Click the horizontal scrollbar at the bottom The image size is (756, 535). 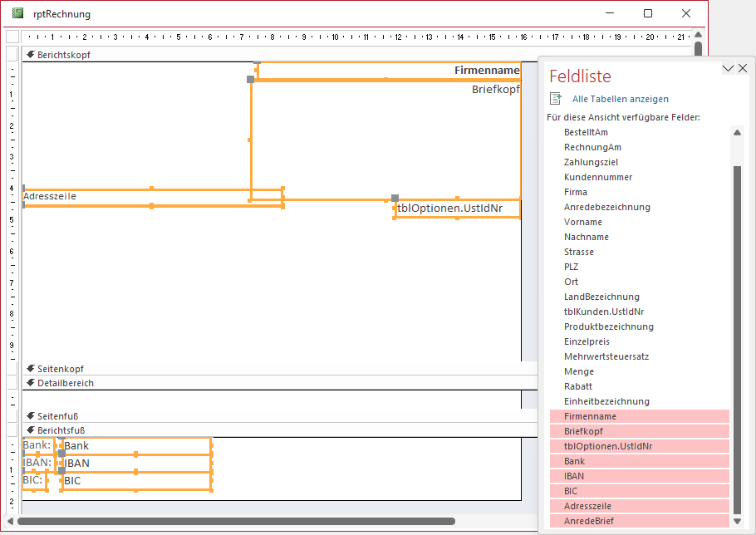click(237, 522)
